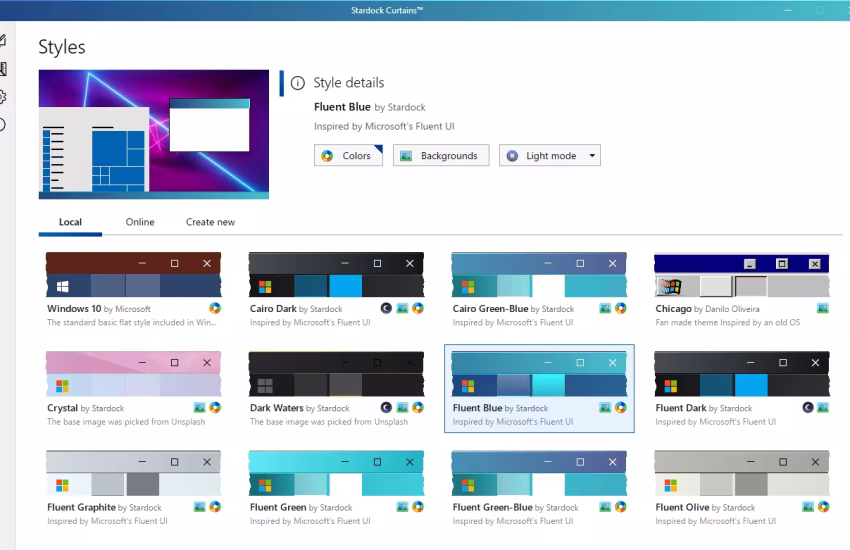Image resolution: width=850 pixels, height=550 pixels.
Task: Select the Windows 10 style thumbnail
Action: point(133,274)
